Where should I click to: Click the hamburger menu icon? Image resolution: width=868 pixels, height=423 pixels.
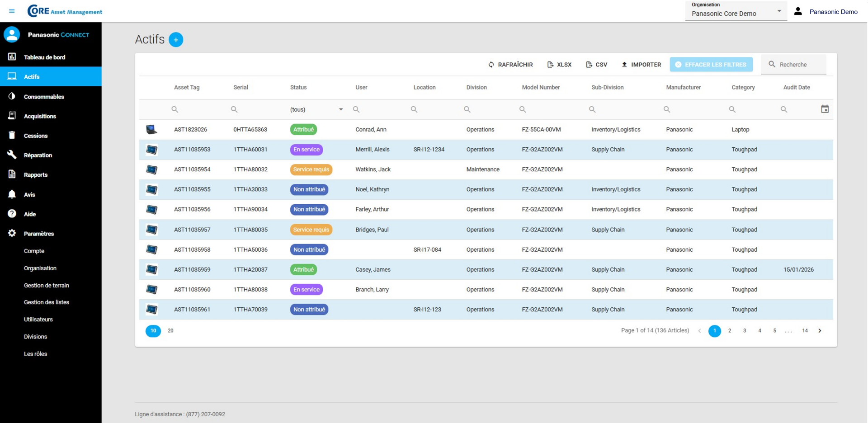(12, 11)
